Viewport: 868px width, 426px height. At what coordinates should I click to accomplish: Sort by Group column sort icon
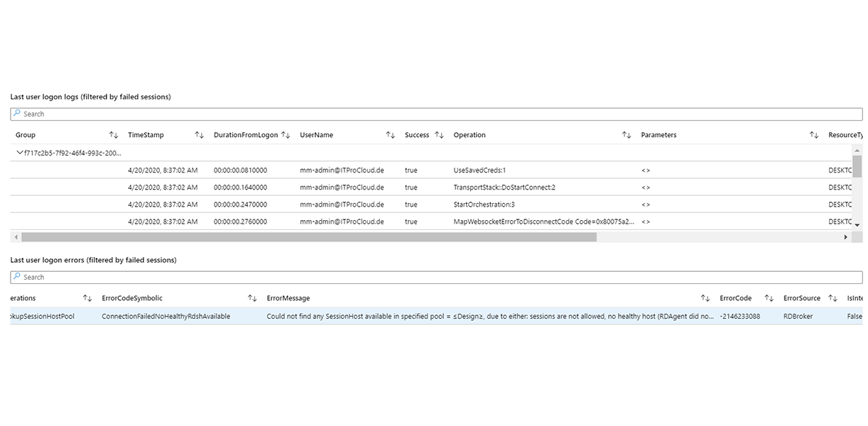(114, 135)
